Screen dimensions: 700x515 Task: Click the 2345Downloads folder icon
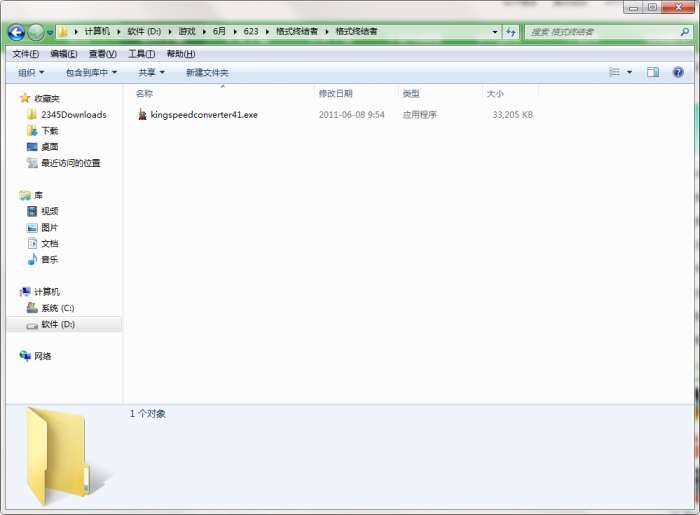point(32,115)
